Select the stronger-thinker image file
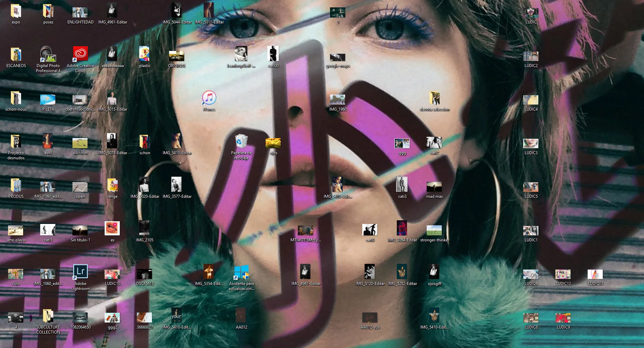The width and height of the screenshot is (644, 348). [x=434, y=230]
